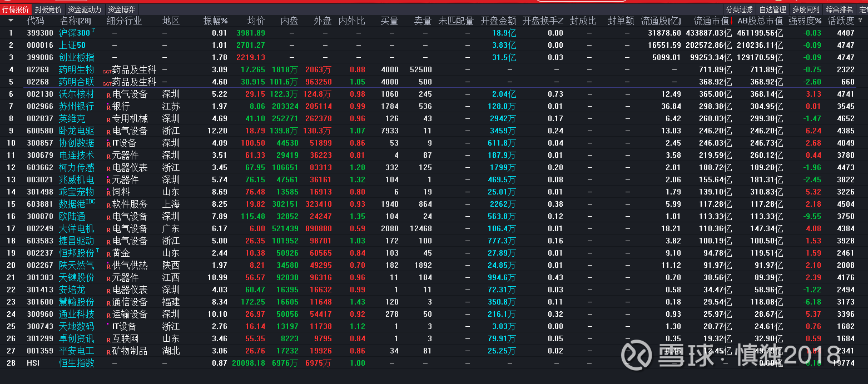868x384 pixels.
Task: Sort by the 均价 column header
Action: click(x=256, y=21)
